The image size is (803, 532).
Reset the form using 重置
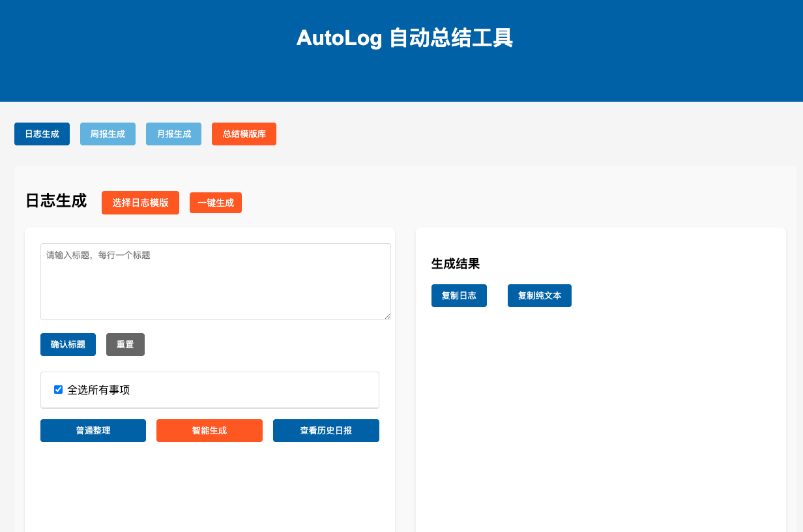pos(125,345)
